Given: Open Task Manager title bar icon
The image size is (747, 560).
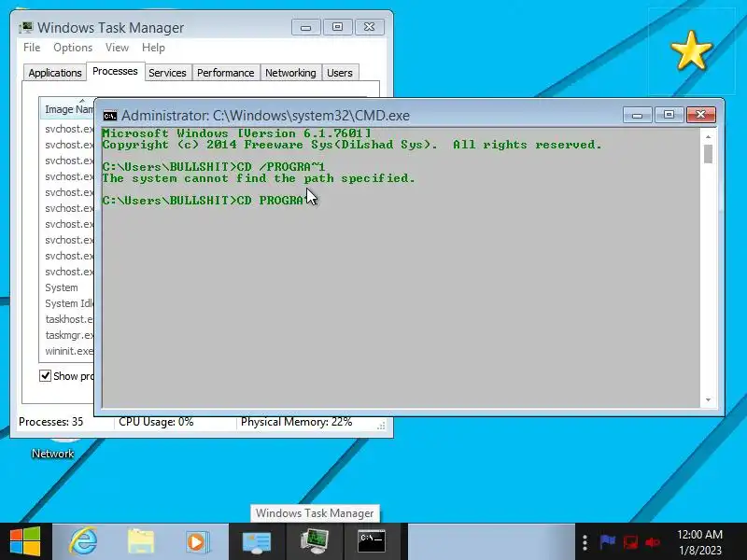Looking at the screenshot, I should click(27, 28).
